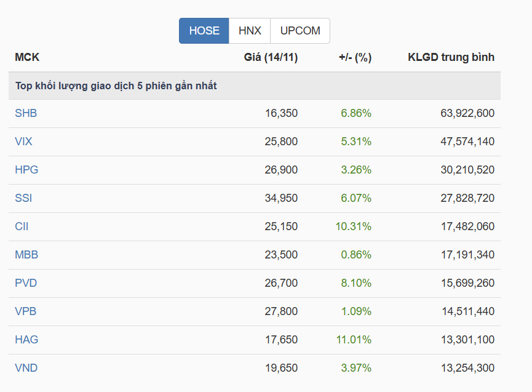This screenshot has height=392, width=532.
Task: Click the MBB ticker link
Action: point(26,255)
